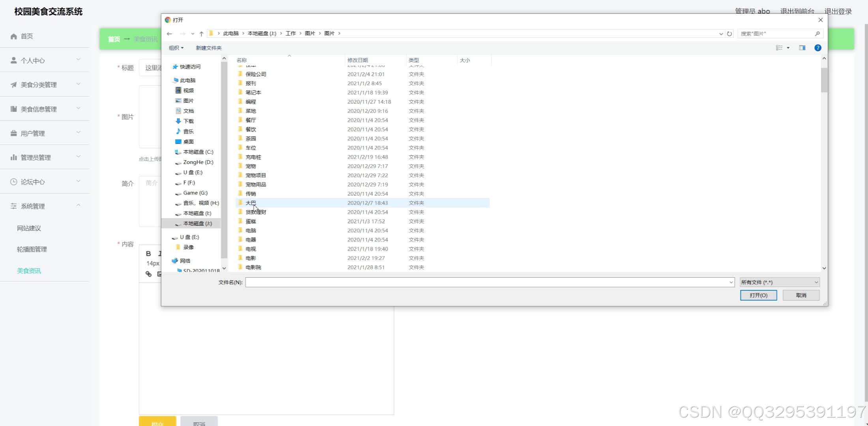Select the 餐厅 folder
The image size is (868, 426).
[251, 120]
